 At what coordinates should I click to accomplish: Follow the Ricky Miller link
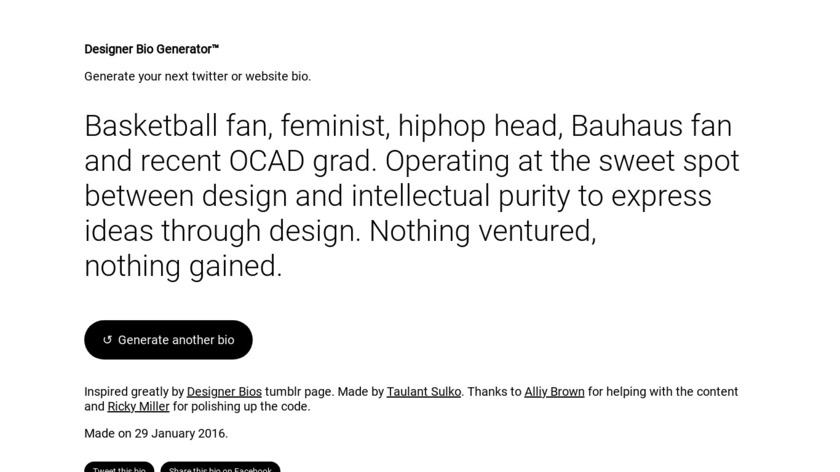point(138,407)
